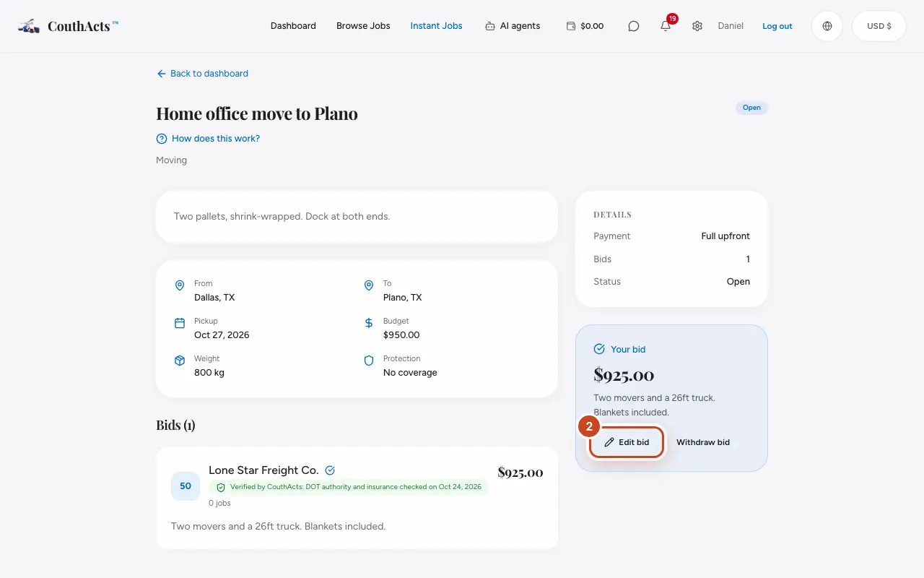Open the USD $ currency selector
The height and width of the screenshot is (578, 924).
click(x=879, y=26)
